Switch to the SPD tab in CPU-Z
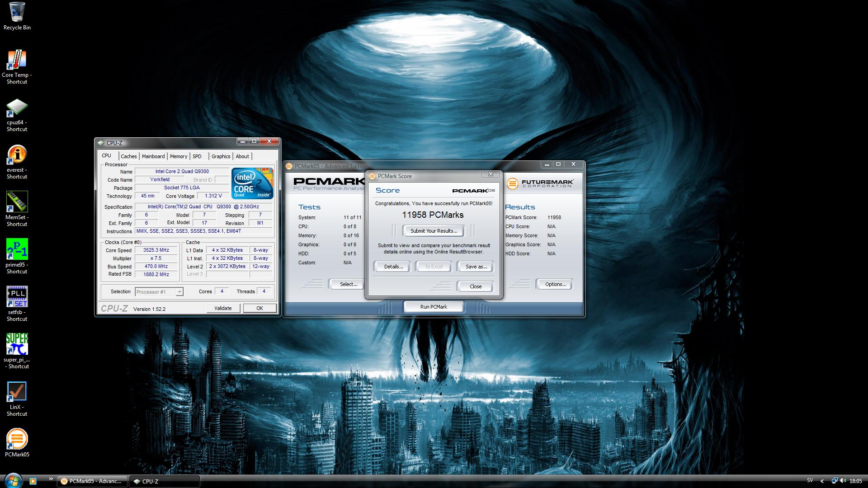Image resolution: width=868 pixels, height=488 pixels. point(197,156)
